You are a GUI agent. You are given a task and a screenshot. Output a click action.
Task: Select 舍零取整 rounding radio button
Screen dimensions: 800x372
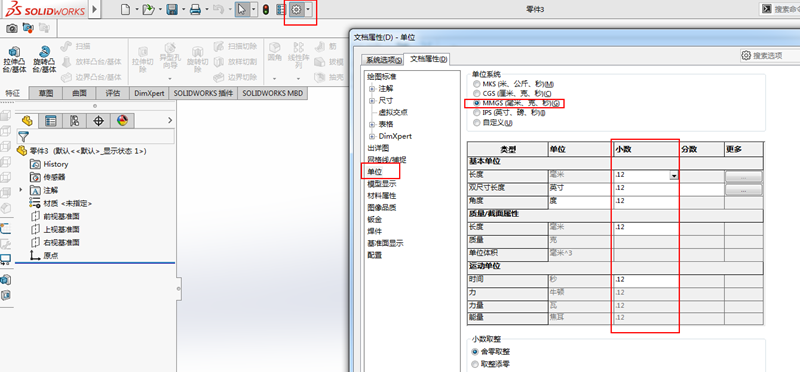coord(476,352)
